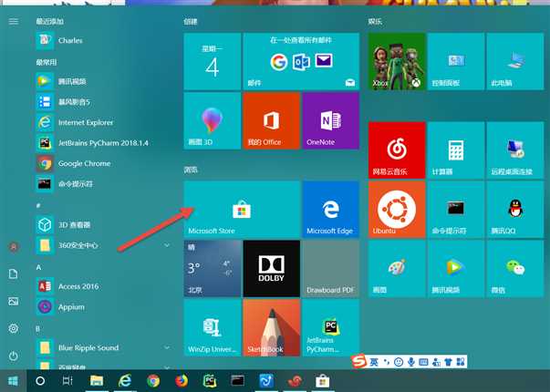This screenshot has height=392, width=550.
Task: Toggle Sogou input English mode
Action: 374,362
